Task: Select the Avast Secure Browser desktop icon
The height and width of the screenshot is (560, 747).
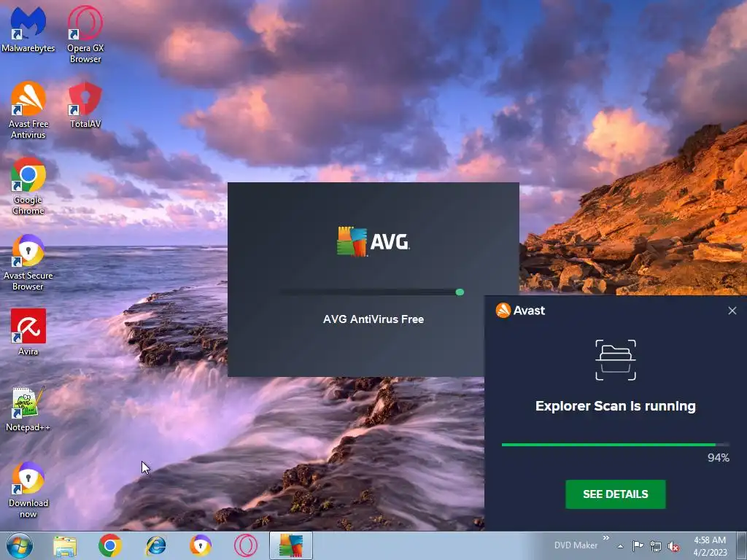Action: point(28,262)
